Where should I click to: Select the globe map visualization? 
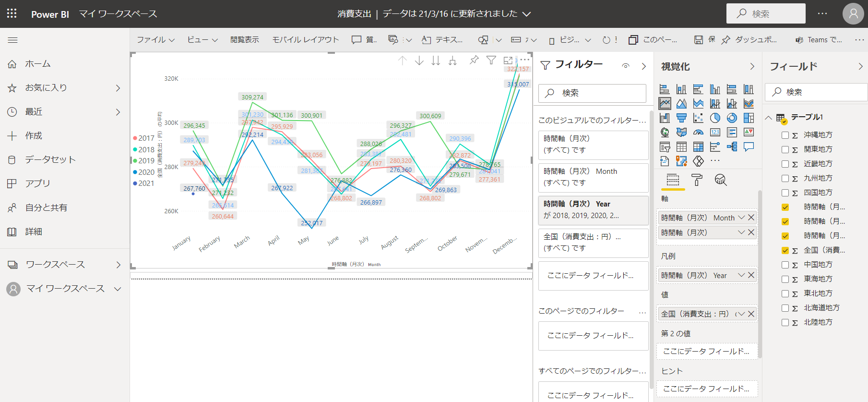point(665,133)
